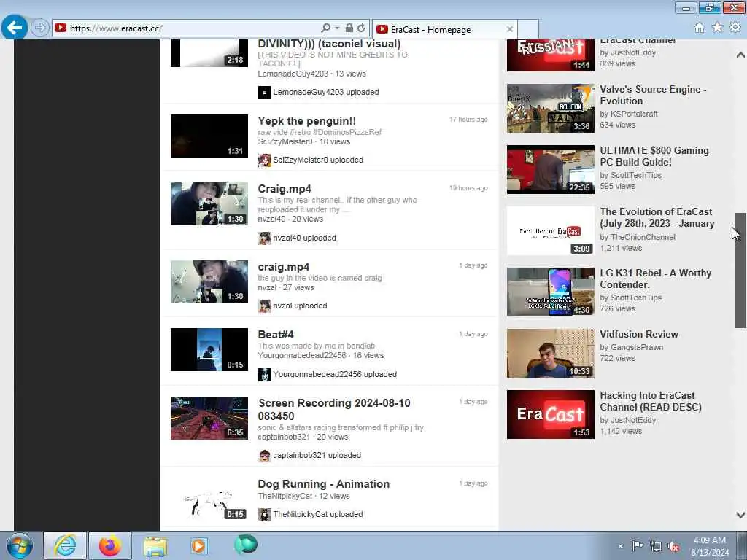Open the Yepk the penguin!! video title
Screen dimensions: 747x560
tap(307, 121)
